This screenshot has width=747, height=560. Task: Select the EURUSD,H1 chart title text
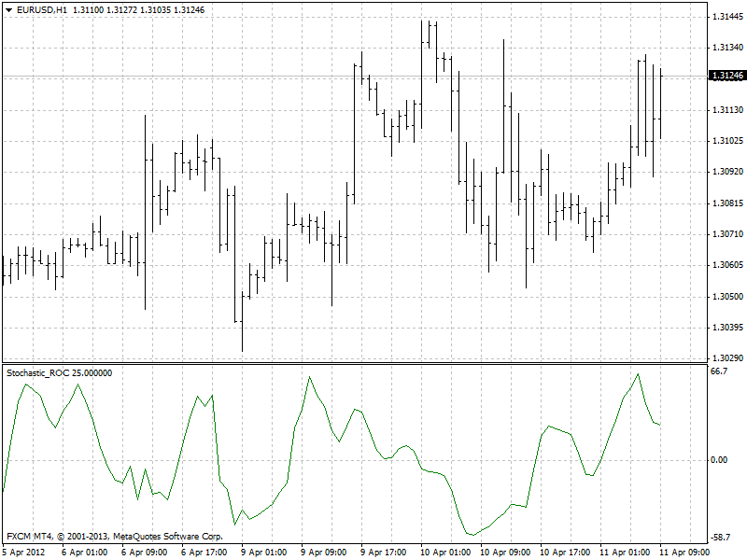click(x=41, y=10)
